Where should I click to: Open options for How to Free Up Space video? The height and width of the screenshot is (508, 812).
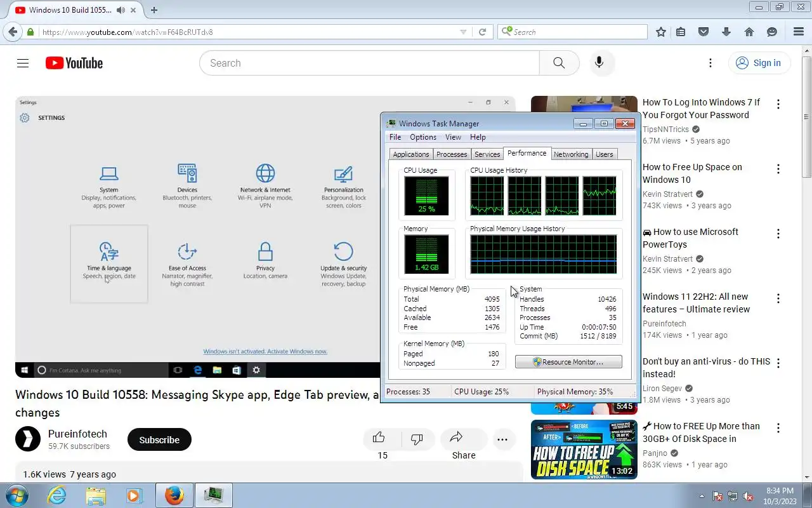point(778,169)
